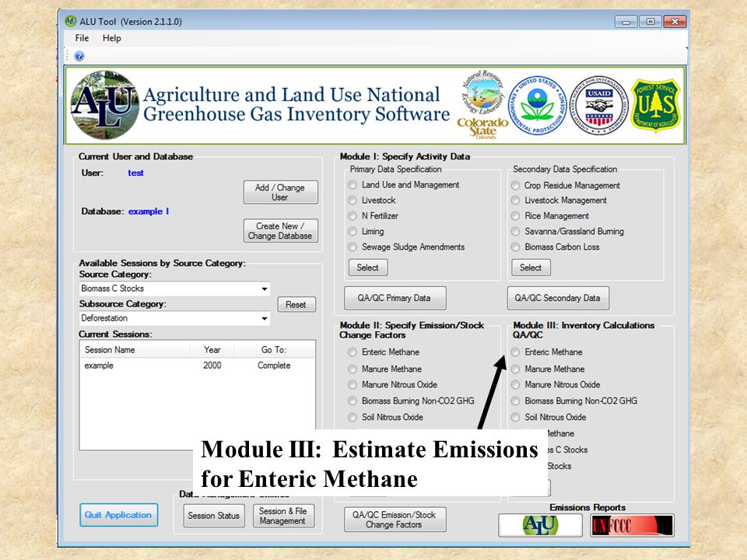
Task: Click the ALU Tool title bar icon
Action: [x=71, y=21]
